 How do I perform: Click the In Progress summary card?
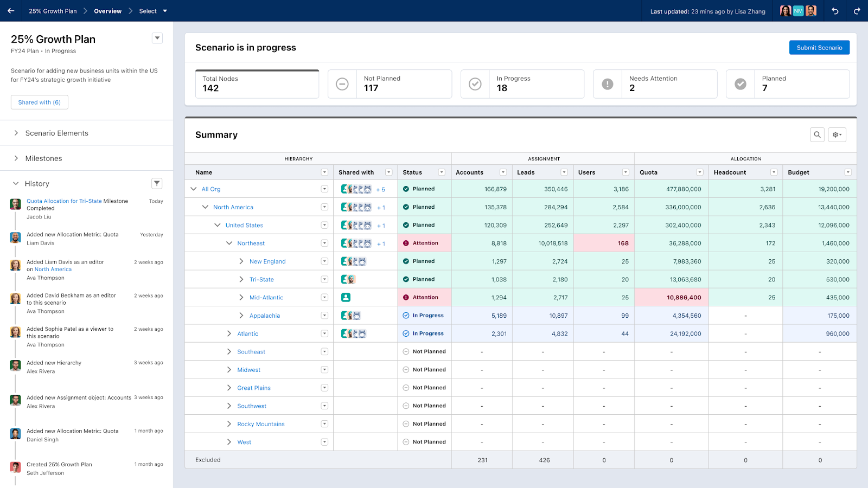(x=522, y=84)
